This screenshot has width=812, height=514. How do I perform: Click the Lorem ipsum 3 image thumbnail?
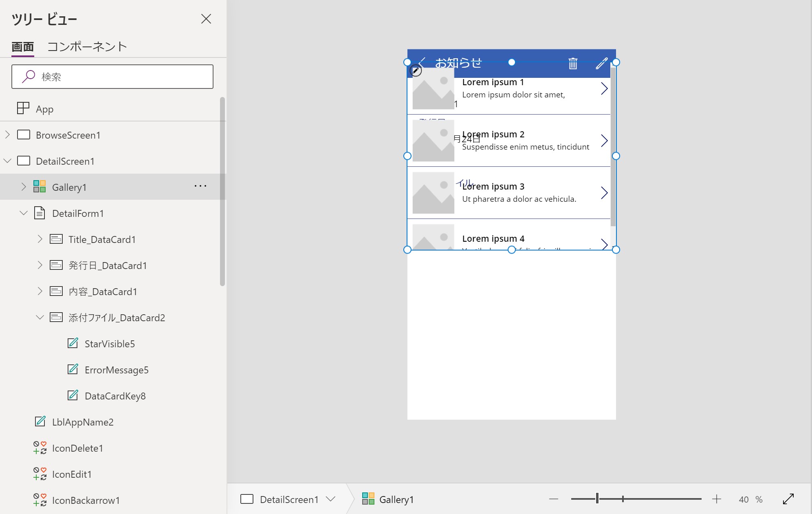pos(434,193)
